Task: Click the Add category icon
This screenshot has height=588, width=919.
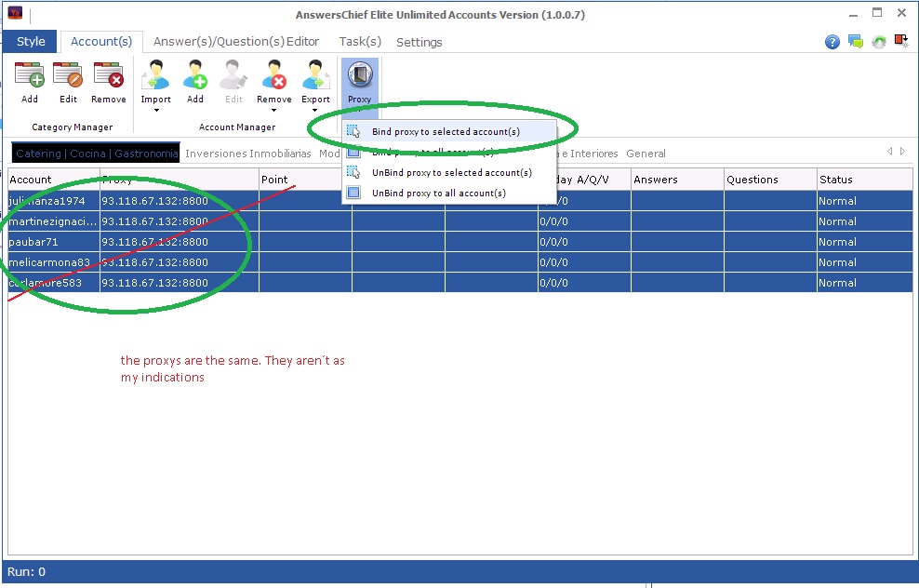Action: (x=30, y=81)
